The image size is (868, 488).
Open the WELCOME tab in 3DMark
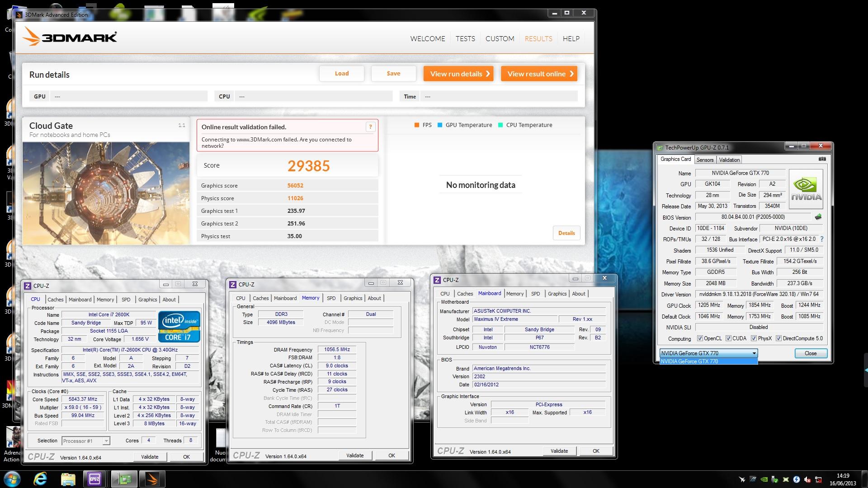(428, 38)
